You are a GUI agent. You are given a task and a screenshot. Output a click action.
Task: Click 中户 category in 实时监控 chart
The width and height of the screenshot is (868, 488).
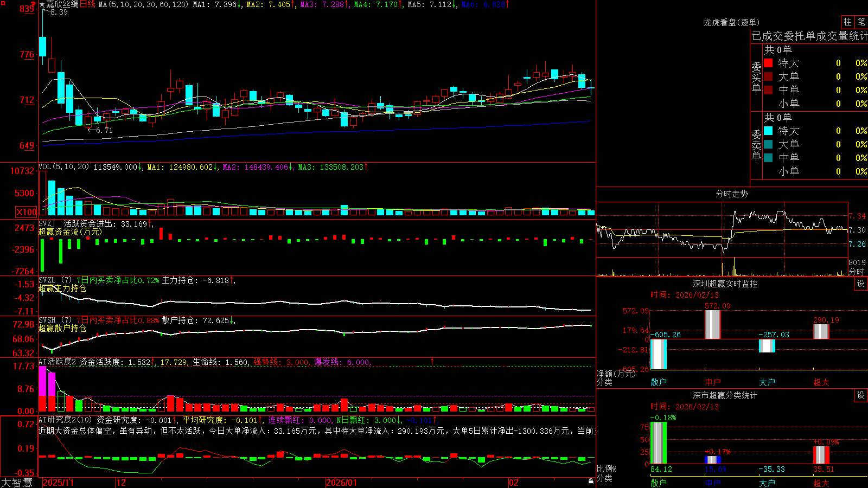point(713,382)
